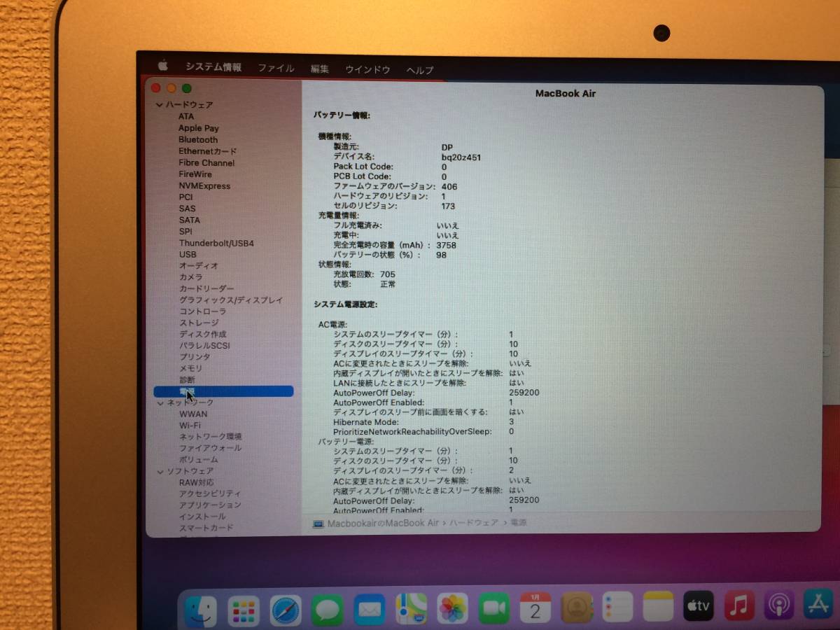Select FireWire in the sidebar

(195, 174)
